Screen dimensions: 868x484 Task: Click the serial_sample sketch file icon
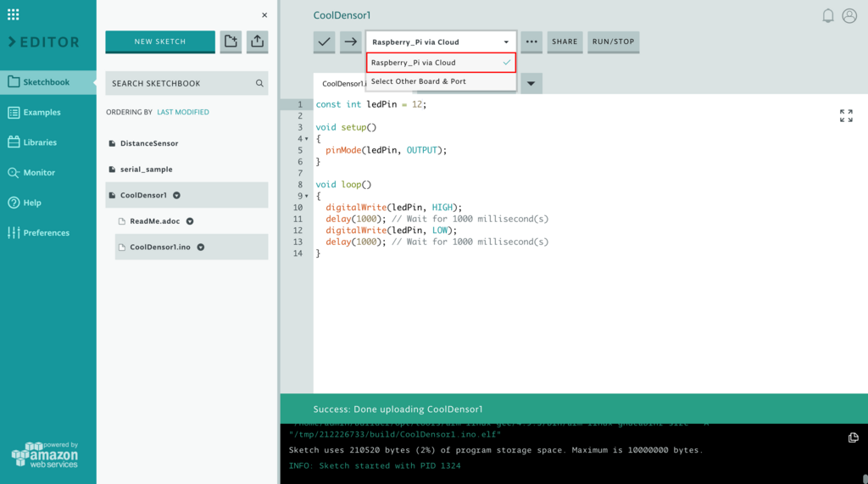point(113,170)
